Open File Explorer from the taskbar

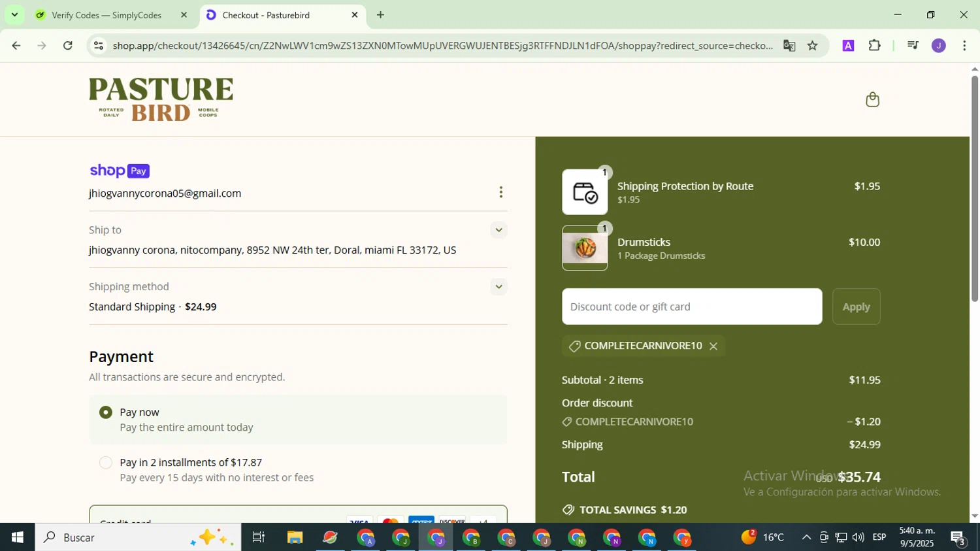click(295, 537)
